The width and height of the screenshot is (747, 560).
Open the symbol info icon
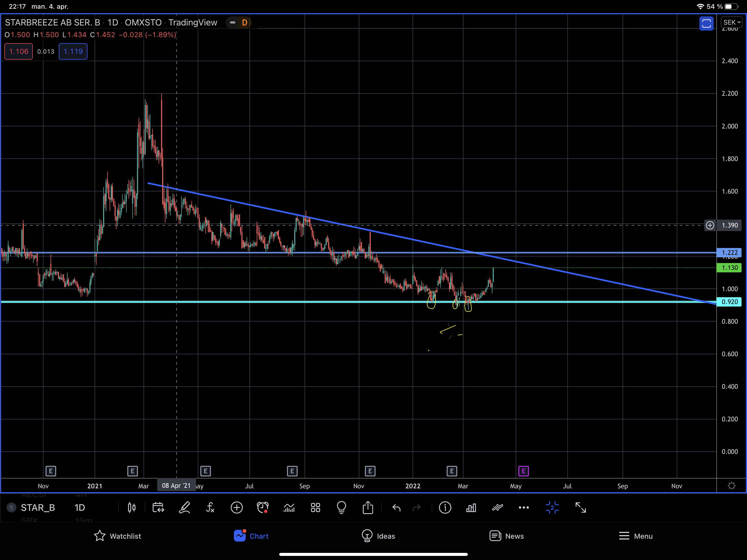[445, 507]
